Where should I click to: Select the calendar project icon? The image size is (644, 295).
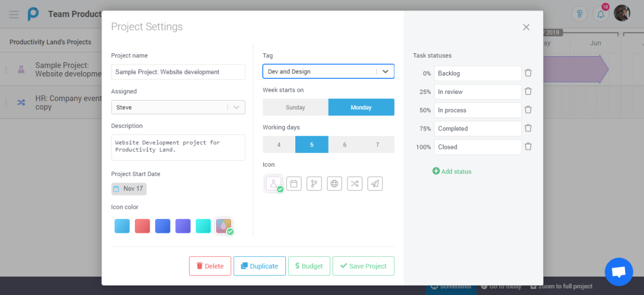[x=294, y=184]
